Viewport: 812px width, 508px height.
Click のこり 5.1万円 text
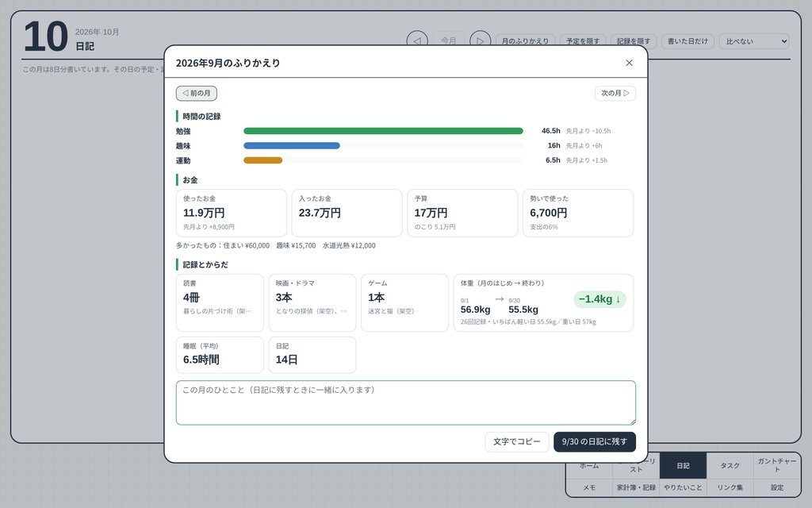tap(435, 227)
